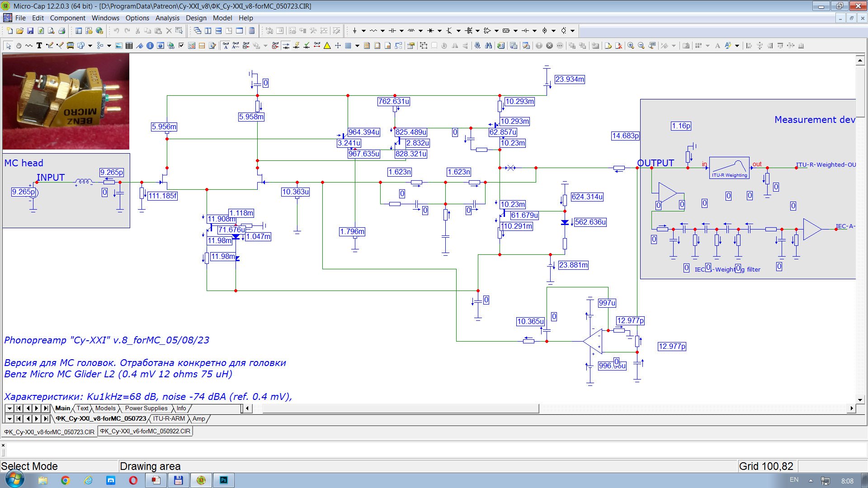
Task: Select the Text mode T tool
Action: [39, 46]
